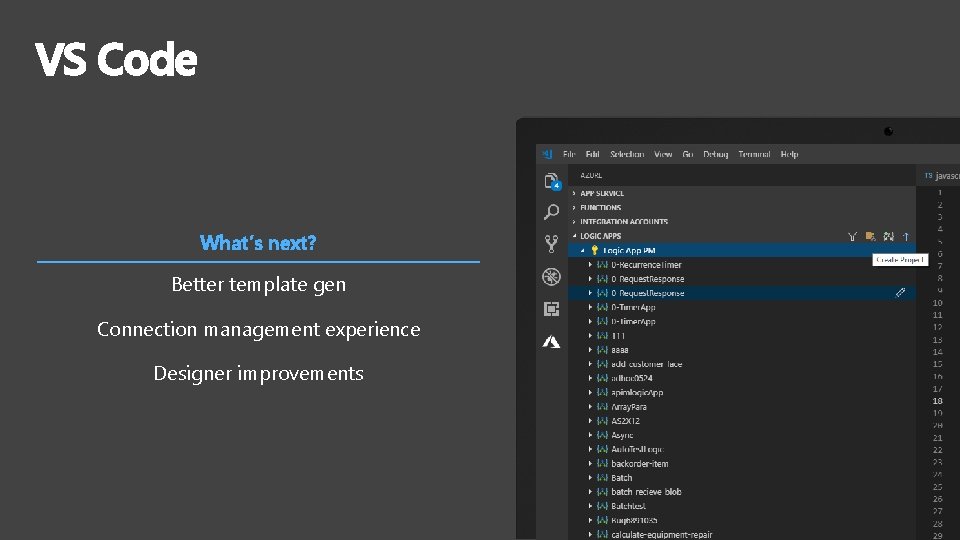Open the Edit menu
The width and height of the screenshot is (960, 540).
coord(592,154)
